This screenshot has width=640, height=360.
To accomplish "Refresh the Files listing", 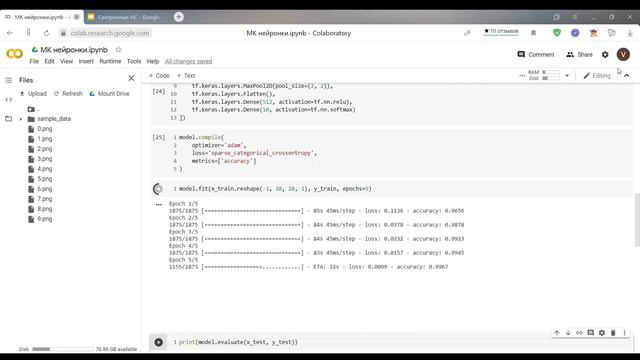I will [68, 93].
